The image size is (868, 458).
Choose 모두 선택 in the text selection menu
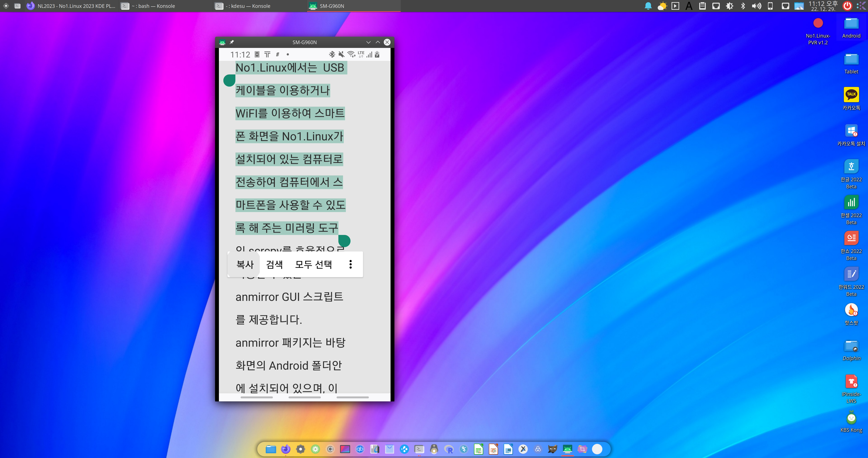click(x=313, y=264)
